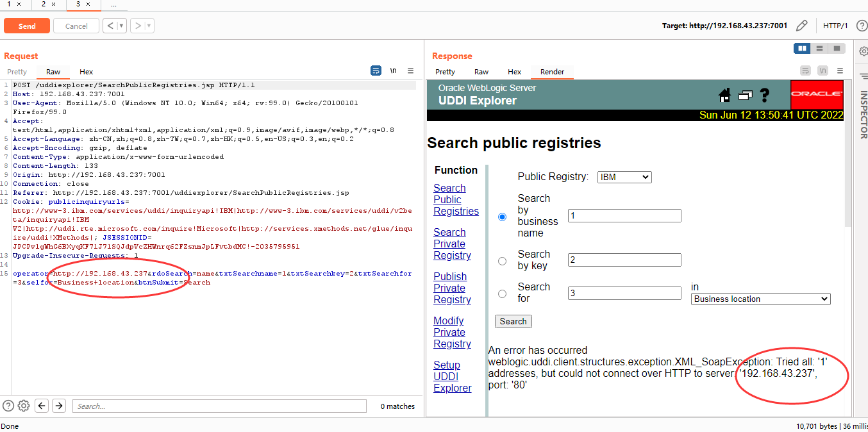Toggle response non-printable characters \n icon
868x432 pixels.
point(822,71)
